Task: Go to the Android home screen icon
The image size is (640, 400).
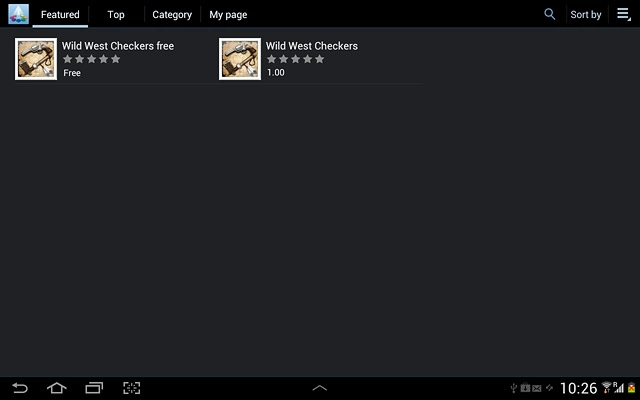Action: pyautogui.click(x=57, y=388)
